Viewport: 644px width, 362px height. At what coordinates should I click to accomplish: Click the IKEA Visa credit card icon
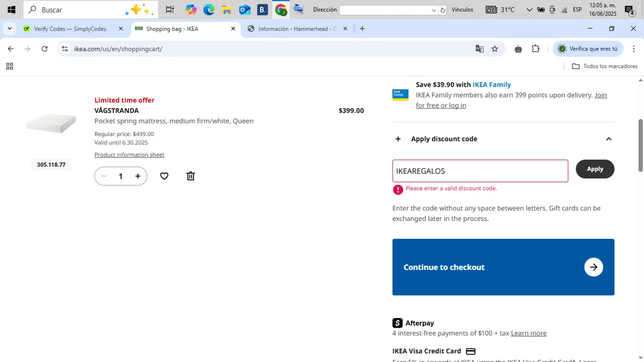pyautogui.click(x=471, y=351)
